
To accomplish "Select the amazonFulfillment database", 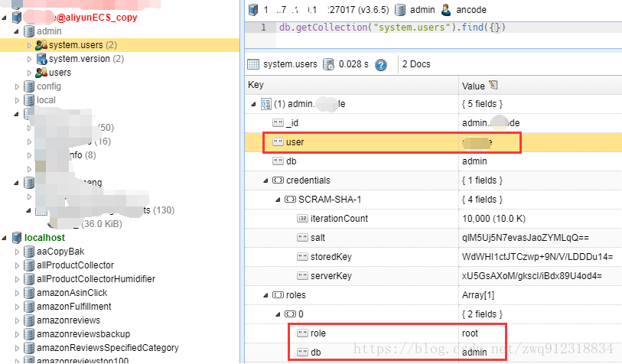I will 73,307.
